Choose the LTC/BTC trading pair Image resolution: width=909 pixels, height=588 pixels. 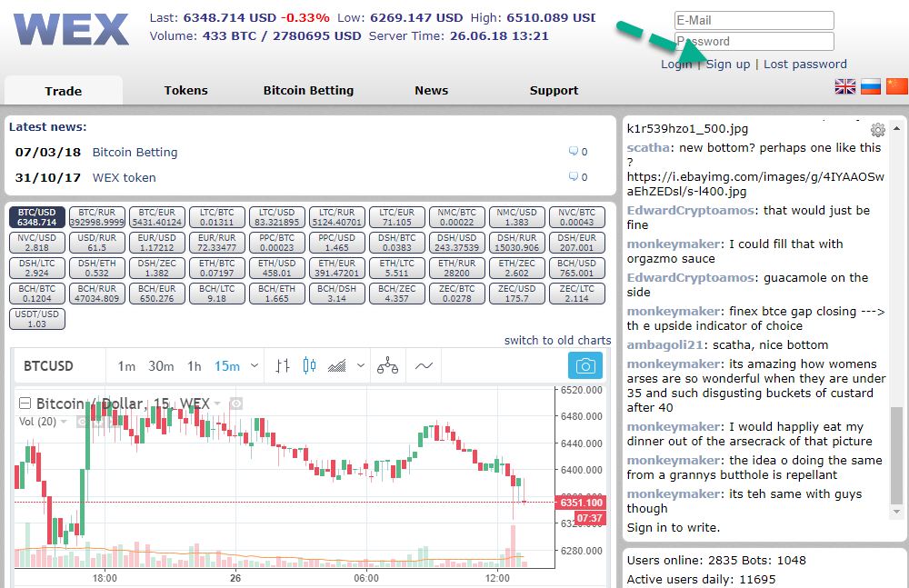217,217
